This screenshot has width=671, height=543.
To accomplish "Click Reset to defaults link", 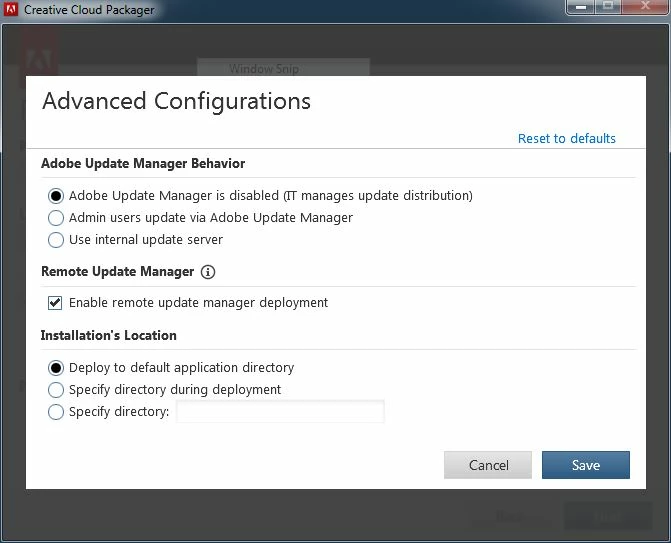I will pyautogui.click(x=567, y=138).
